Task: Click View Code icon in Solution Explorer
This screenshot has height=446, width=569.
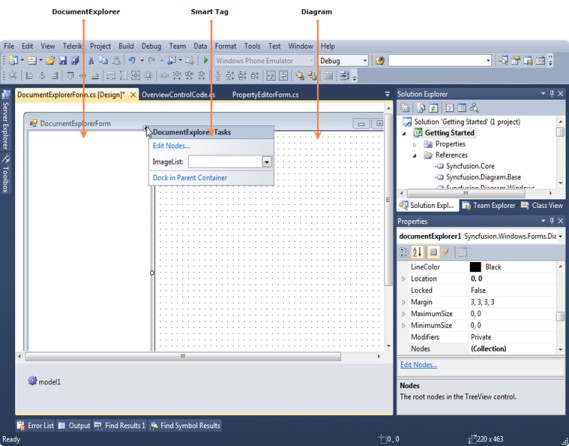Action: 450,108
